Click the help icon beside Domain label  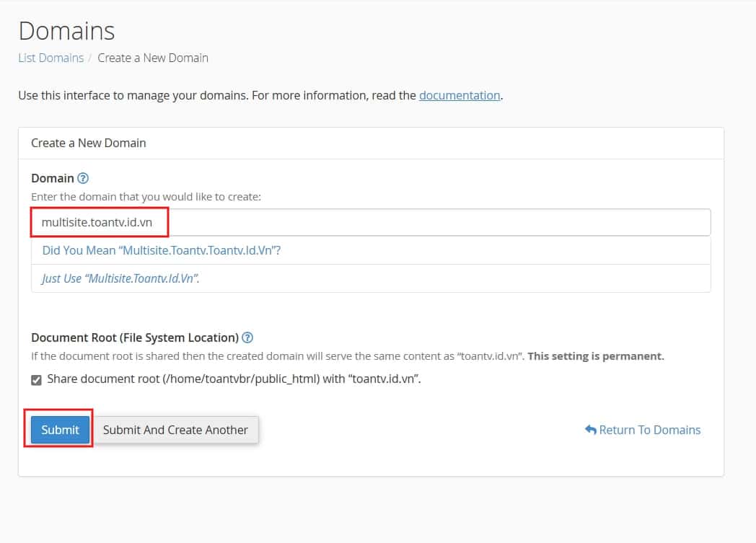tap(83, 178)
